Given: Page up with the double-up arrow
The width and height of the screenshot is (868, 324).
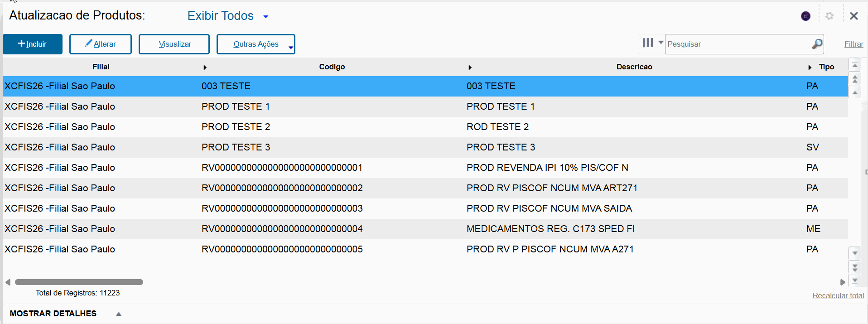Looking at the screenshot, I should click(855, 79).
